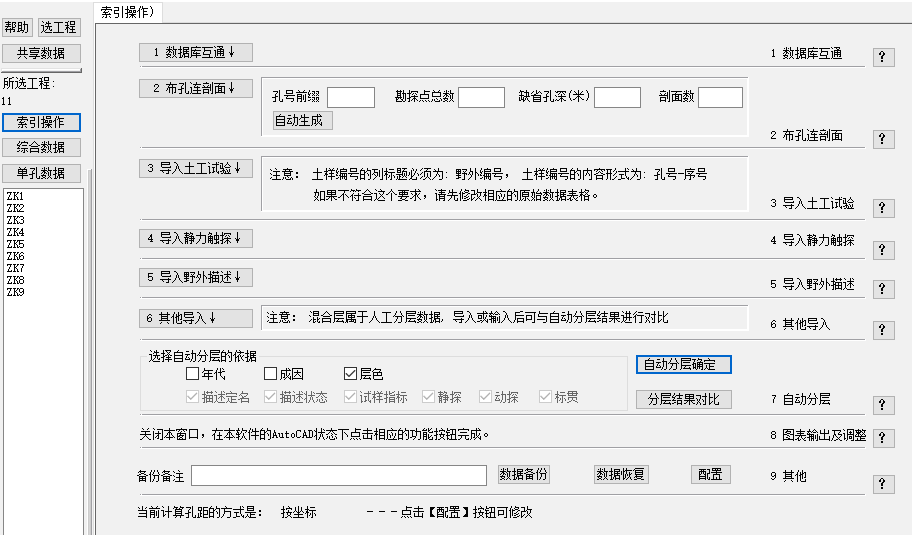Open help for 6 其他导入
The height and width of the screenshot is (535, 912).
click(883, 330)
